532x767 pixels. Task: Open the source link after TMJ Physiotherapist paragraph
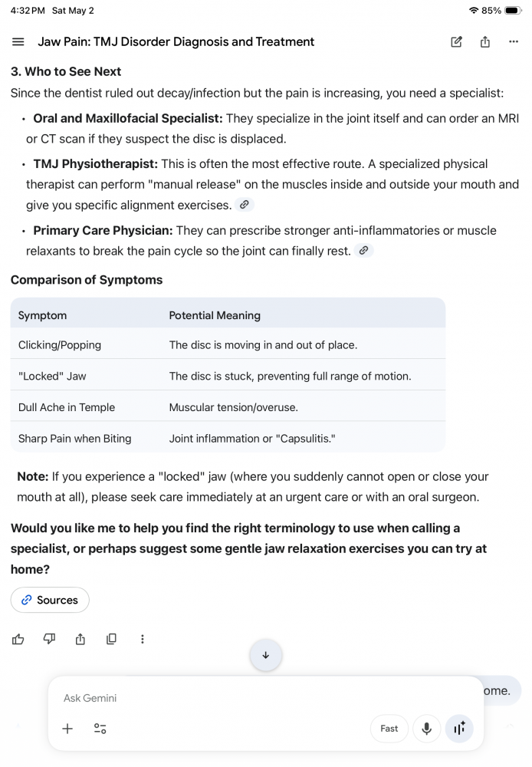[x=245, y=205]
